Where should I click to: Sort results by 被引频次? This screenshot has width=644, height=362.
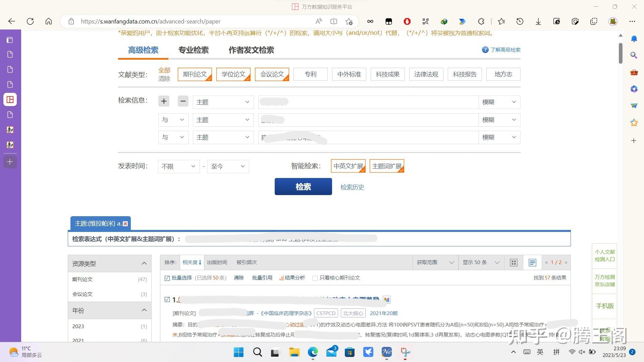click(247, 262)
